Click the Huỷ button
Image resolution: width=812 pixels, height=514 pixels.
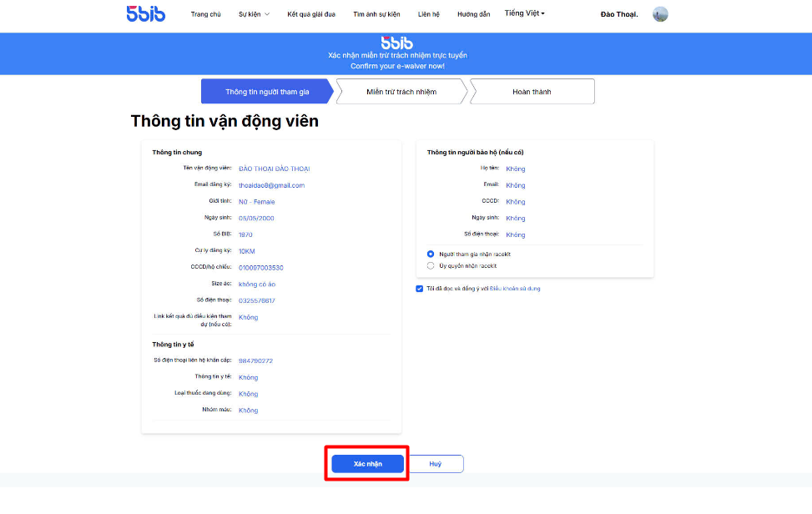pos(436,464)
